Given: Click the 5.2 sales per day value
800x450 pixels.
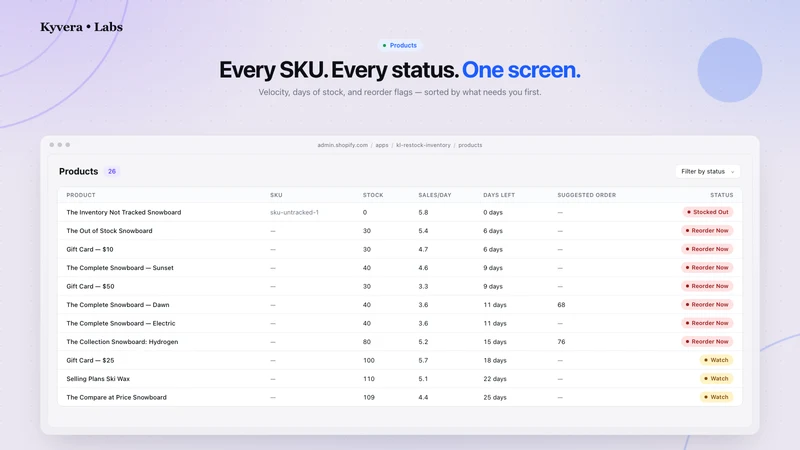Looking at the screenshot, I should pyautogui.click(x=423, y=342).
